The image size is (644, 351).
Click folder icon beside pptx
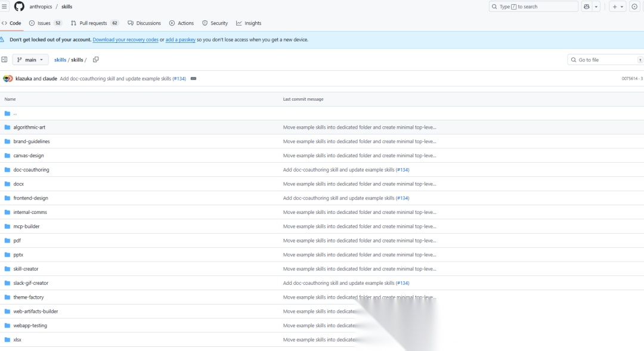coord(7,254)
